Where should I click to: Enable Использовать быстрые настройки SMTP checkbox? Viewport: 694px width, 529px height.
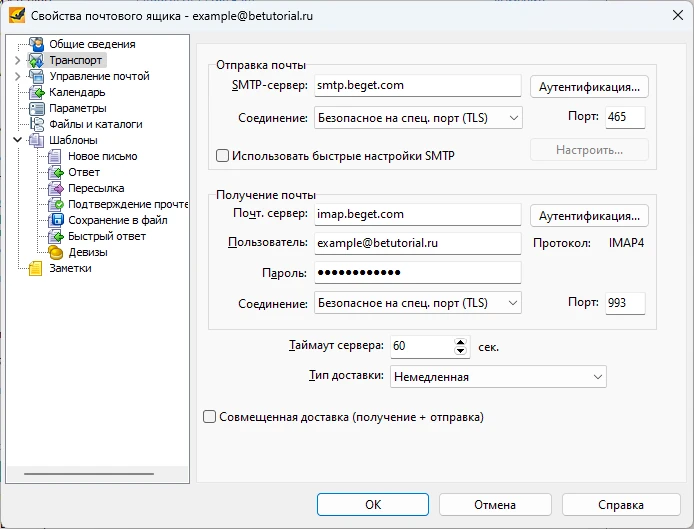222,156
